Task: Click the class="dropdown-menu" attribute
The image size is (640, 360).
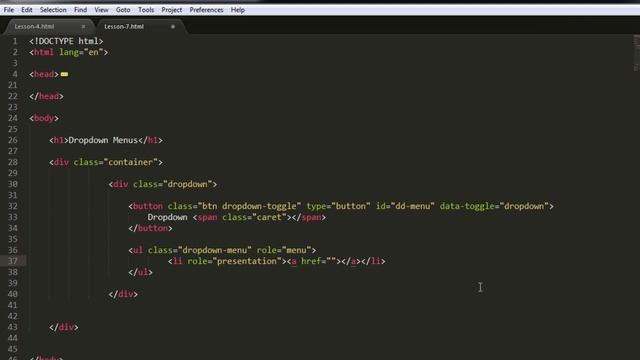Action: click(200, 250)
